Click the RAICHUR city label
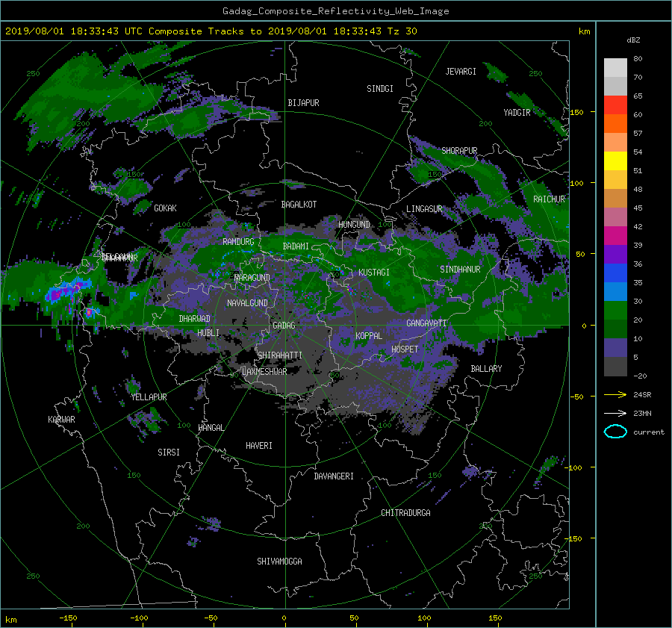The width and height of the screenshot is (672, 628). pyautogui.click(x=549, y=199)
